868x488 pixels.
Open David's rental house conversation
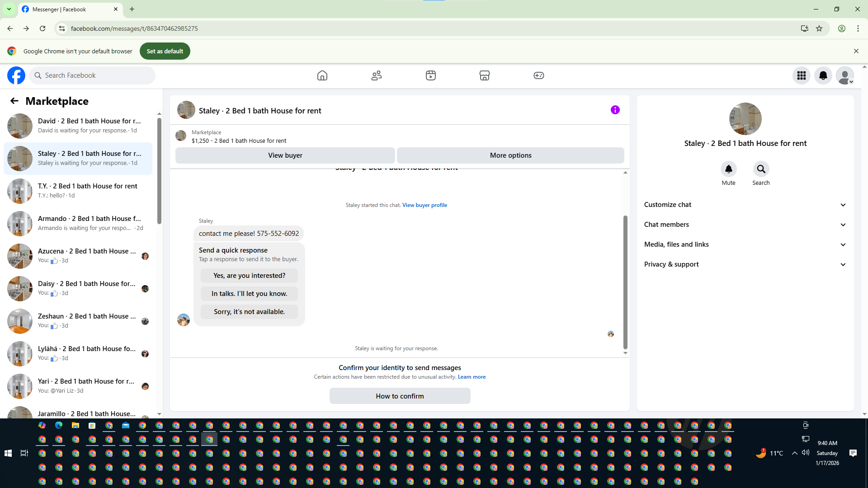click(x=79, y=126)
